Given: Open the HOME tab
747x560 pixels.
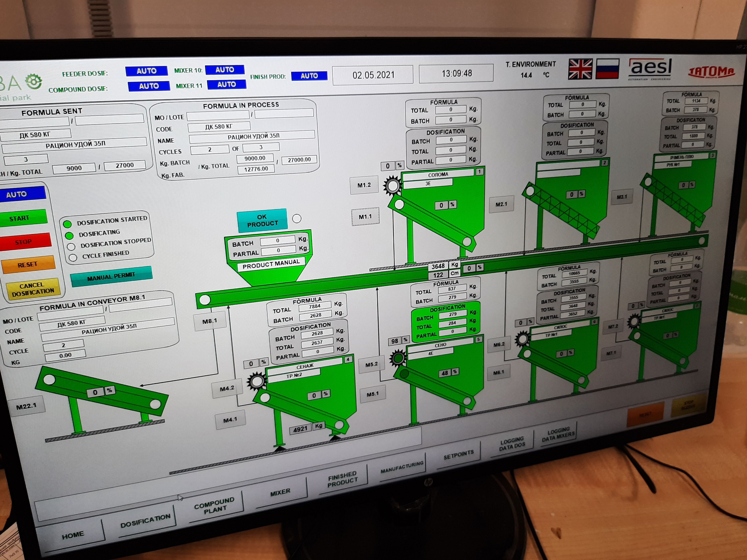Looking at the screenshot, I should point(73,535).
